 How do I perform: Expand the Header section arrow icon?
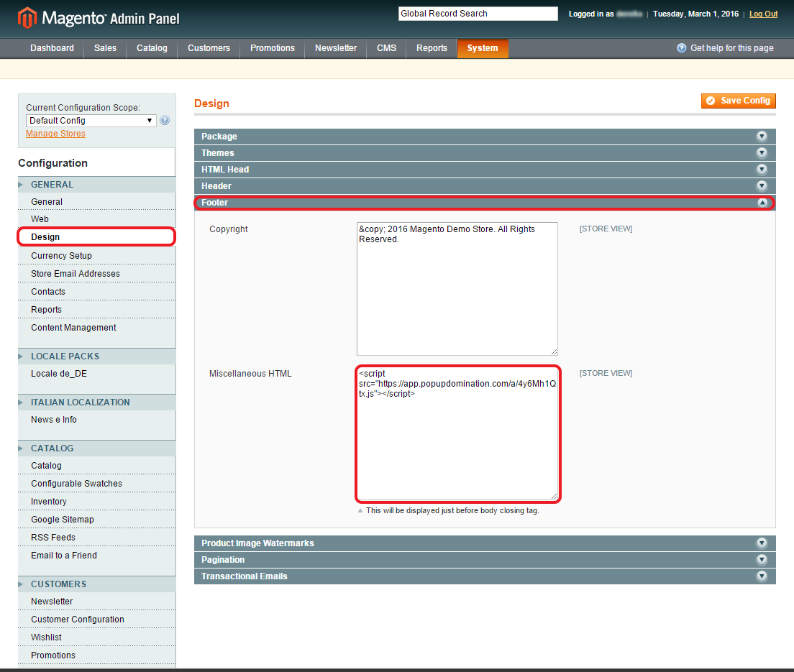762,185
